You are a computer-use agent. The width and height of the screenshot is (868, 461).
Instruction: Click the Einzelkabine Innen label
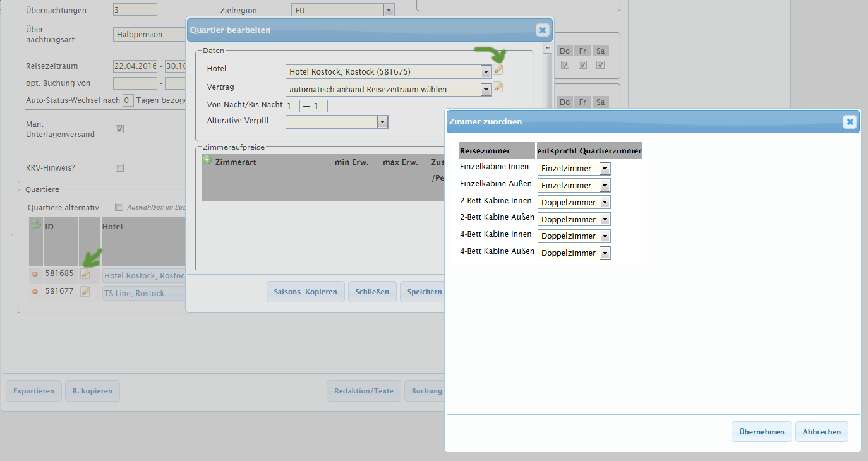(495, 167)
